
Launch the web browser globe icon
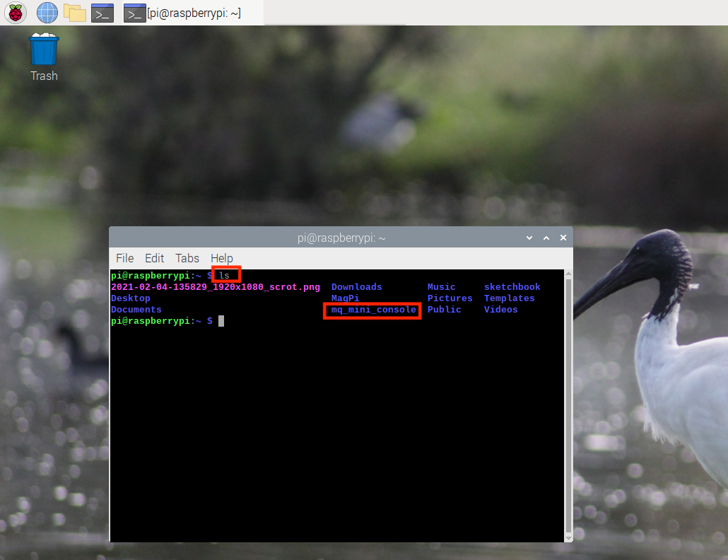[47, 13]
